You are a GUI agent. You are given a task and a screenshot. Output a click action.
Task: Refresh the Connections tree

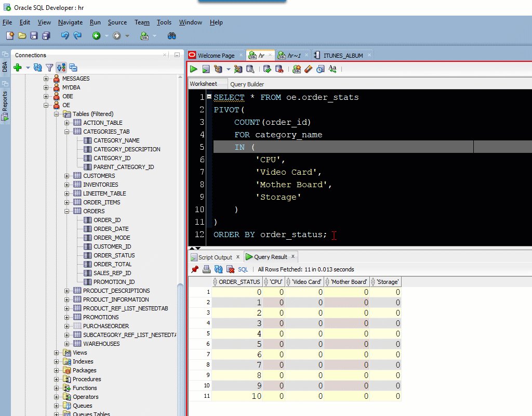(37, 68)
